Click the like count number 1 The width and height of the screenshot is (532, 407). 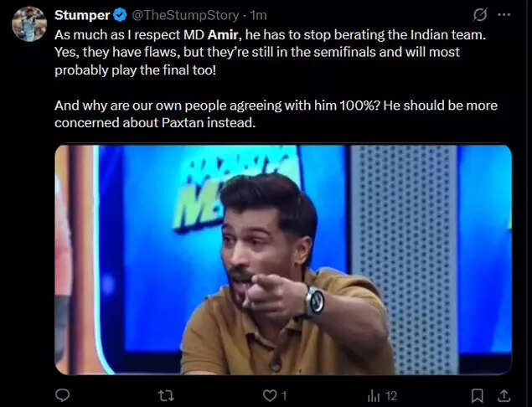pos(284,394)
